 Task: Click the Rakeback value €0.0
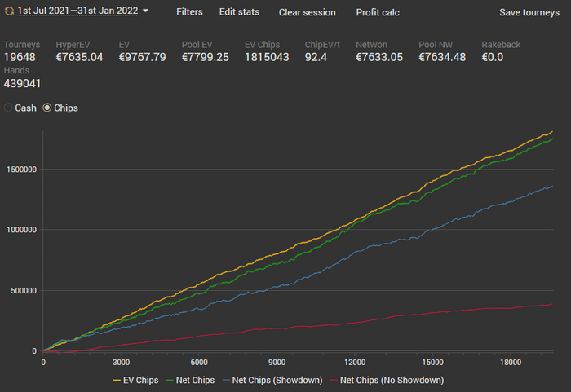(493, 57)
